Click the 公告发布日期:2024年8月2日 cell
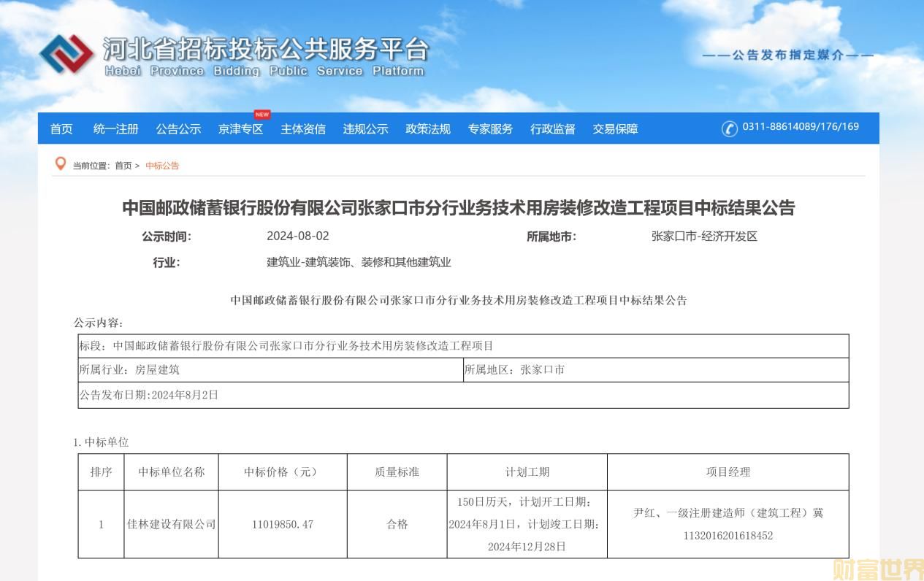Viewport: 924px width, 581px height. point(463,395)
